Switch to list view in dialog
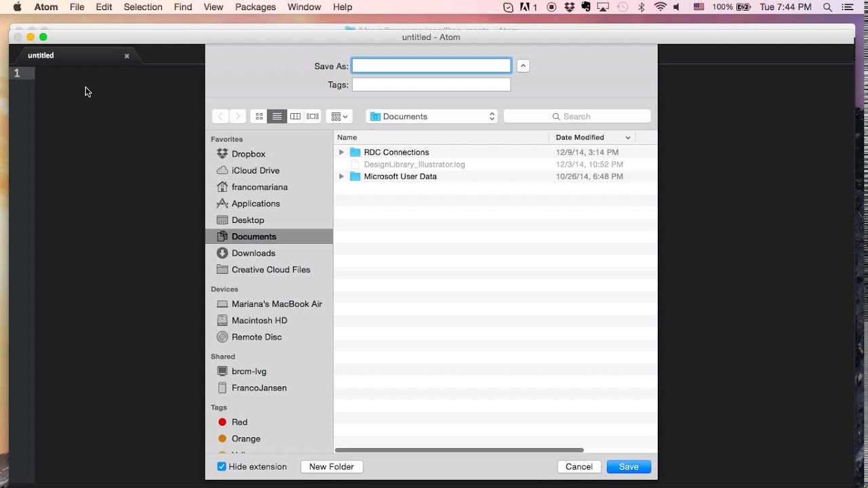Screen dimensions: 868x488 (277, 117)
